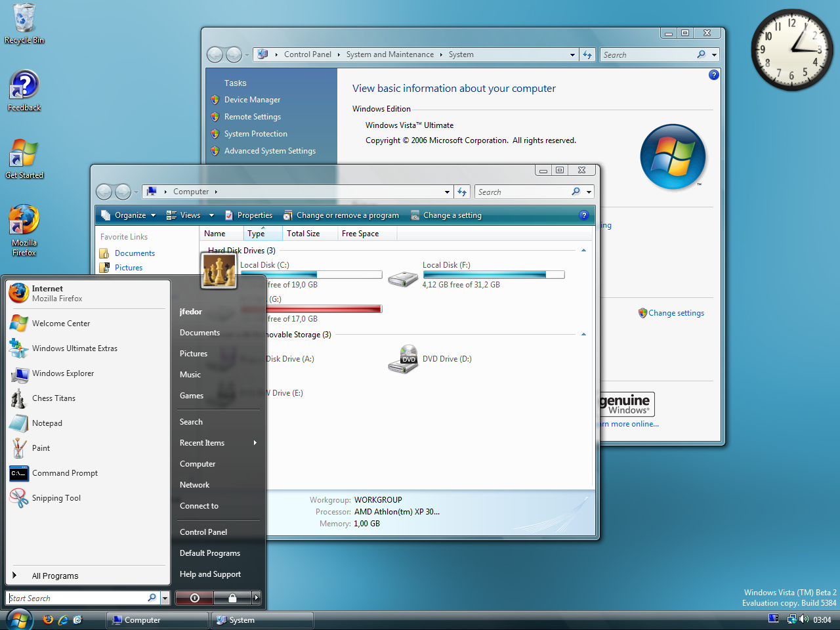Click the chess user picture atop the Start menu

(x=219, y=270)
